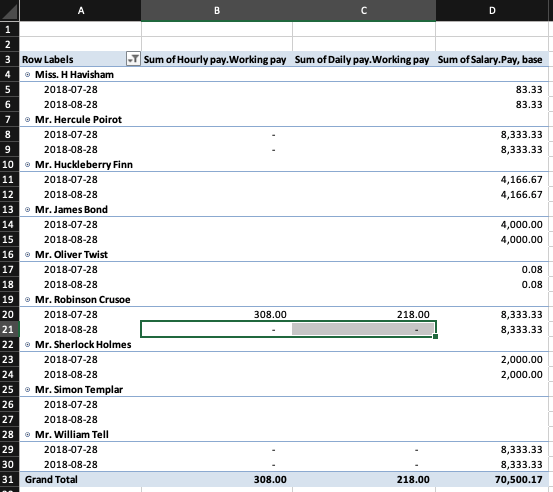The image size is (553, 492).
Task: Select 2018-07-28 date under Hercule Poirot
Action: [71, 134]
